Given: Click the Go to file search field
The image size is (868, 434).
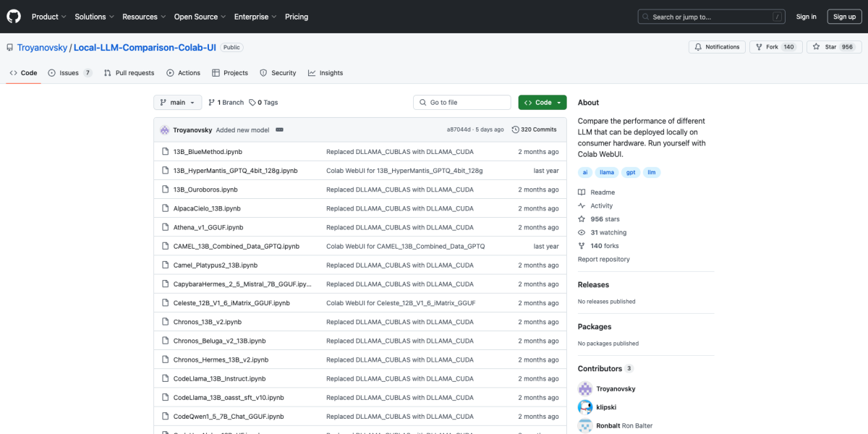Looking at the screenshot, I should click(463, 103).
